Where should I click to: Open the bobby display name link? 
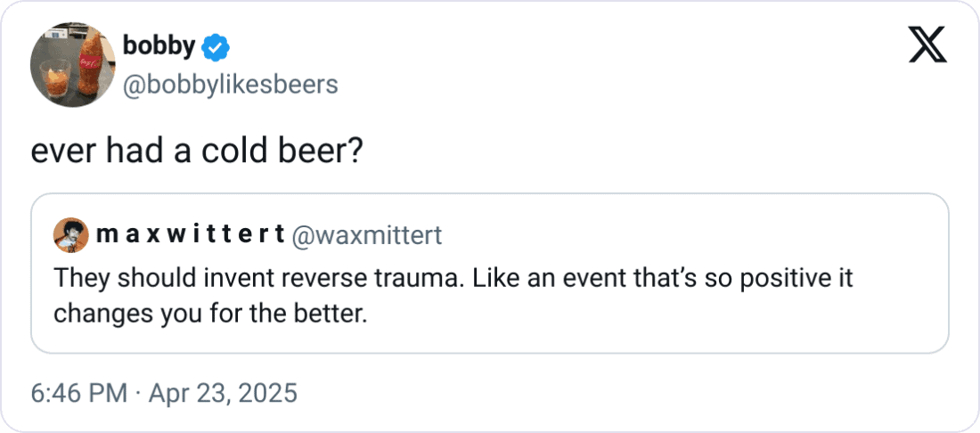click(x=159, y=46)
